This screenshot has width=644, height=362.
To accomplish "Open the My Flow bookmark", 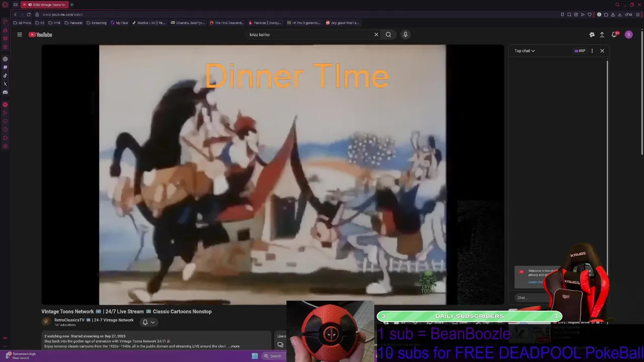I will click(x=119, y=23).
